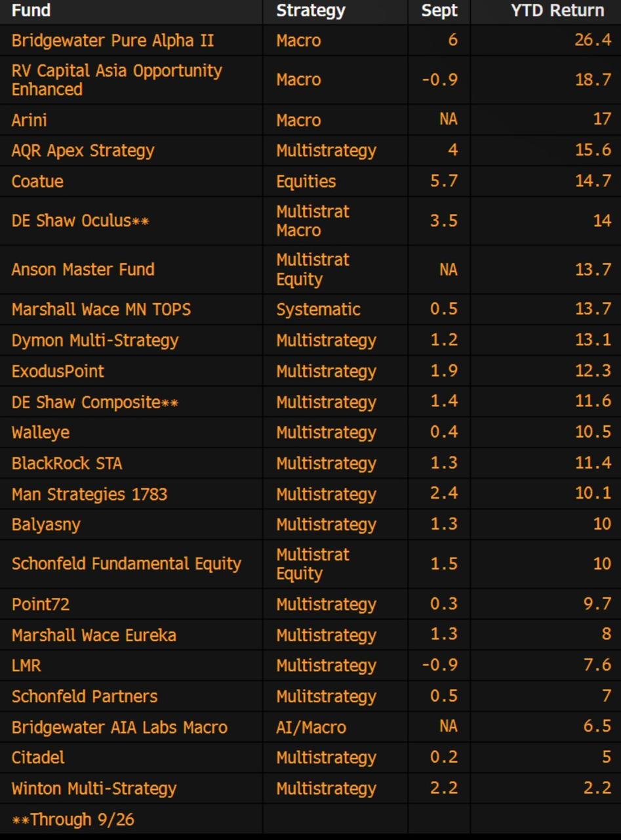621x840 pixels.
Task: Click the Arini fund name
Action: [30, 120]
